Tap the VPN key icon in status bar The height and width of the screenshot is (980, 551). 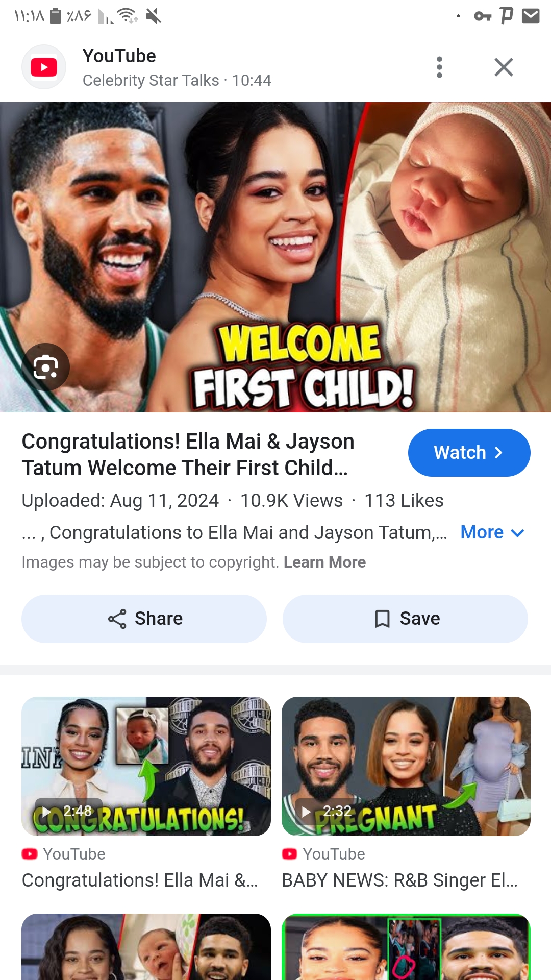(483, 16)
